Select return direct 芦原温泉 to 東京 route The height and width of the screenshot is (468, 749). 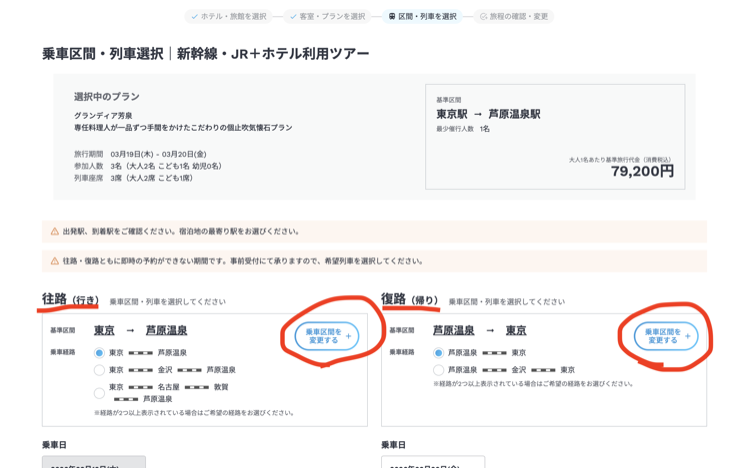[438, 353]
